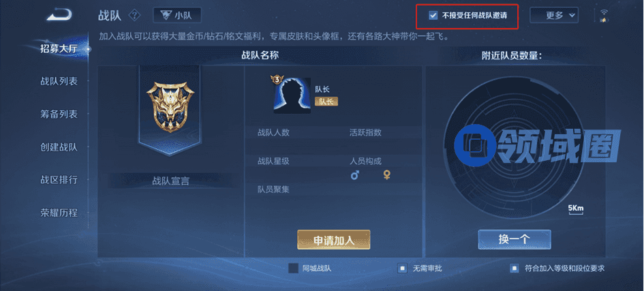Click the captain avatar silhouette

(292, 95)
